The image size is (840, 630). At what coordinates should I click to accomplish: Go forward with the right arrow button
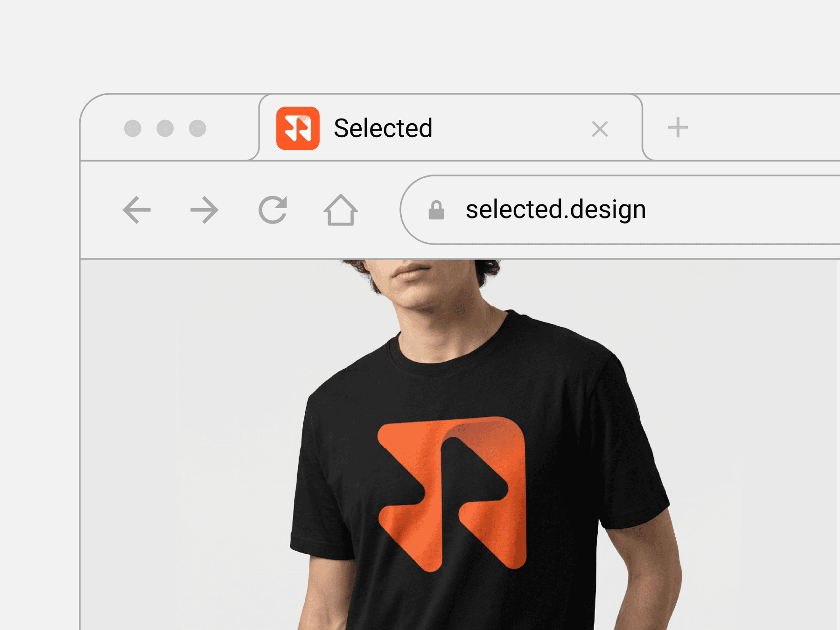204,210
